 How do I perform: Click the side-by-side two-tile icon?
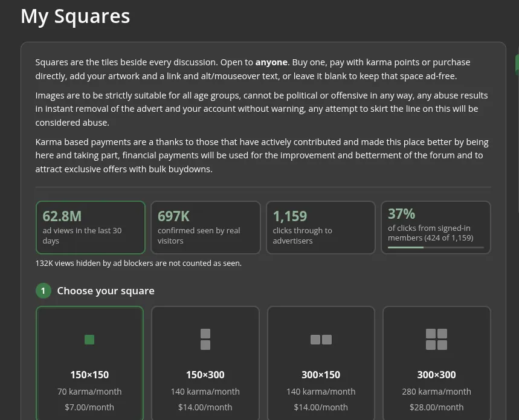click(x=321, y=340)
